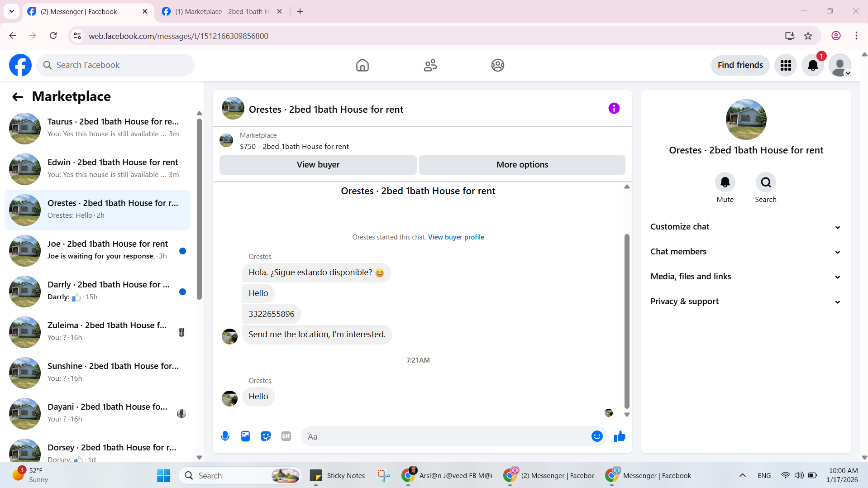Screen dimensions: 868x488
Task: Open Snipping Tool in taskbar
Action: pyautogui.click(x=383, y=475)
